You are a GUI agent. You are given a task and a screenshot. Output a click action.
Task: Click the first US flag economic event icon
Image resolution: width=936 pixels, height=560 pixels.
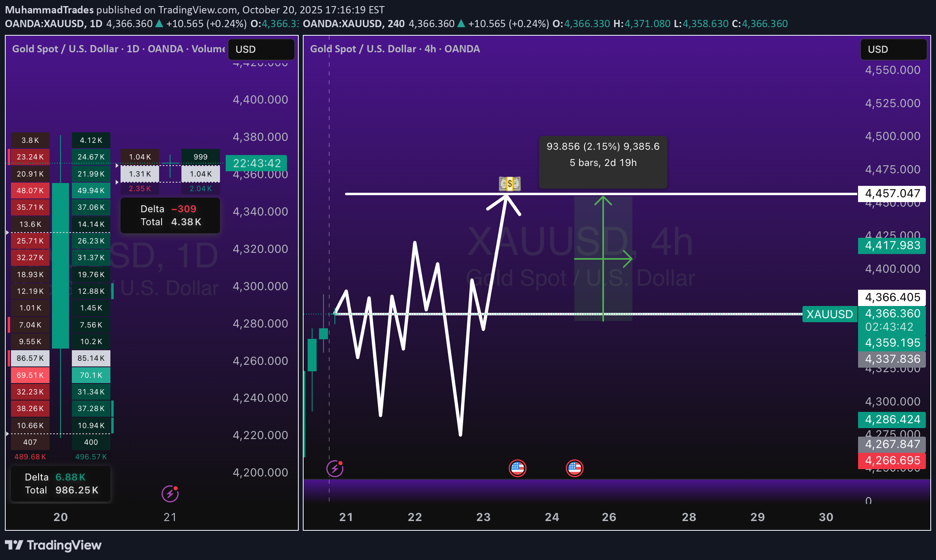(x=518, y=468)
